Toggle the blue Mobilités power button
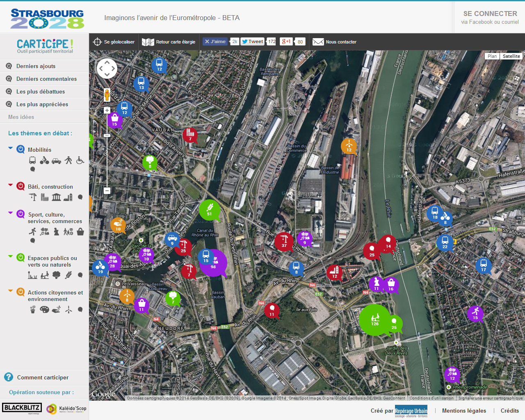 tap(21, 149)
